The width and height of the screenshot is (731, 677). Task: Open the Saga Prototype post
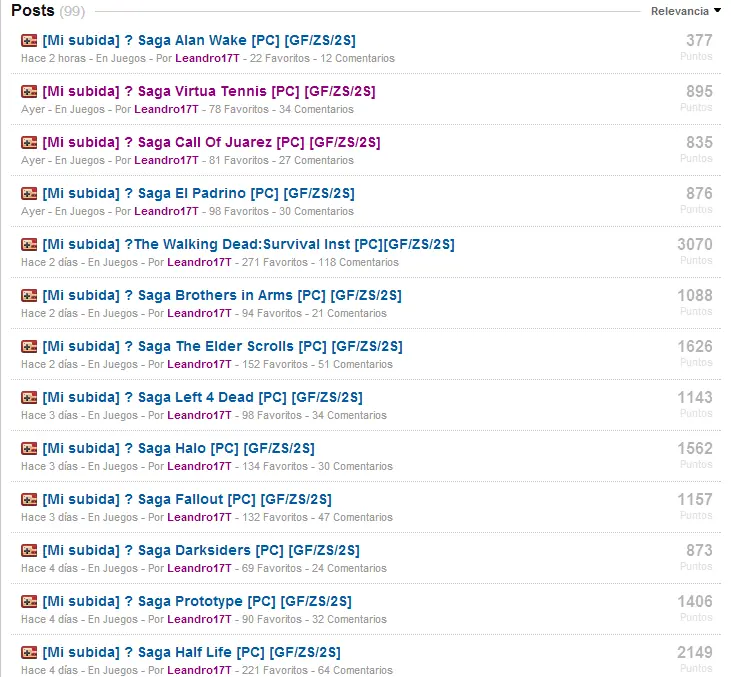[197, 601]
